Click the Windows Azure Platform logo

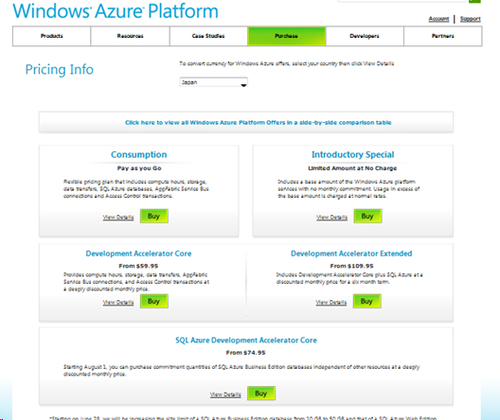tap(115, 11)
